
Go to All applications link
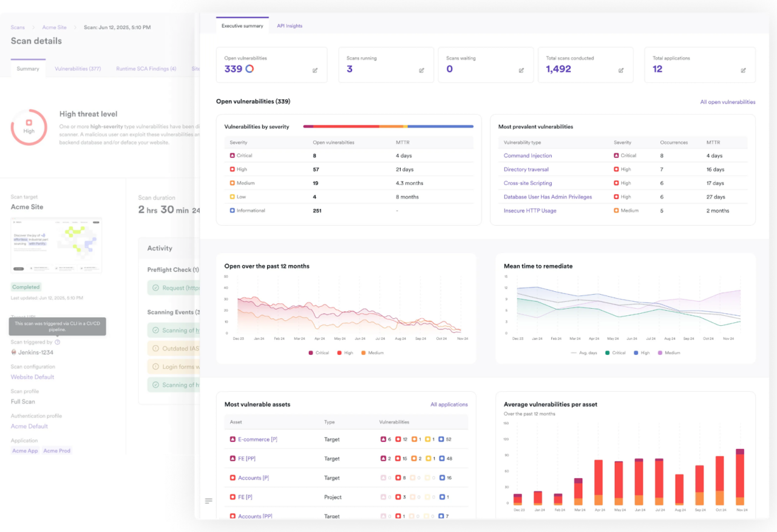pyautogui.click(x=449, y=405)
